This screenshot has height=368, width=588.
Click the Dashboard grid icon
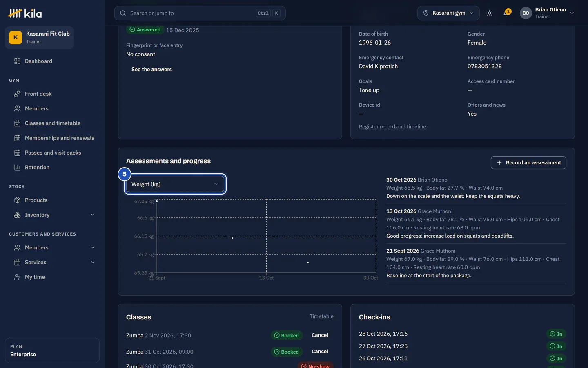[x=17, y=61]
